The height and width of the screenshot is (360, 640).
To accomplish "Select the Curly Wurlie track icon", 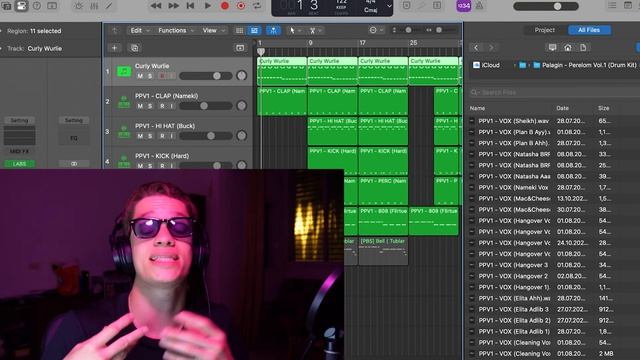I will [124, 71].
